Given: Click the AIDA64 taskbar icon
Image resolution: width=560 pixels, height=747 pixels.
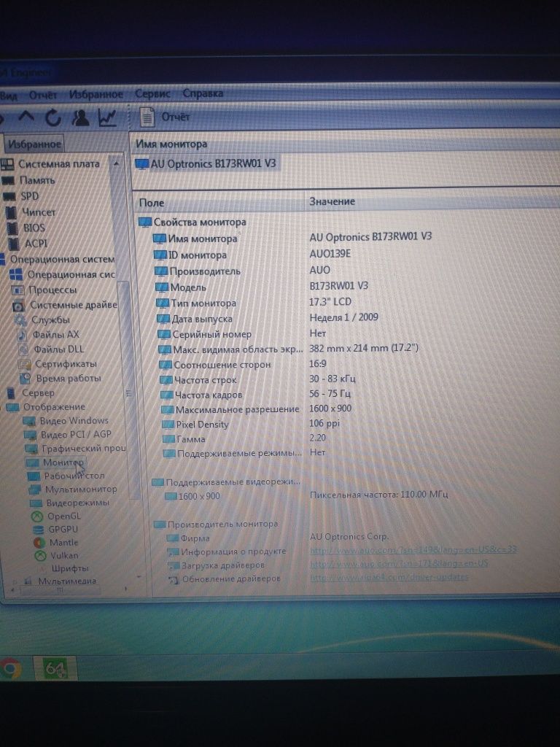Looking at the screenshot, I should 55,669.
